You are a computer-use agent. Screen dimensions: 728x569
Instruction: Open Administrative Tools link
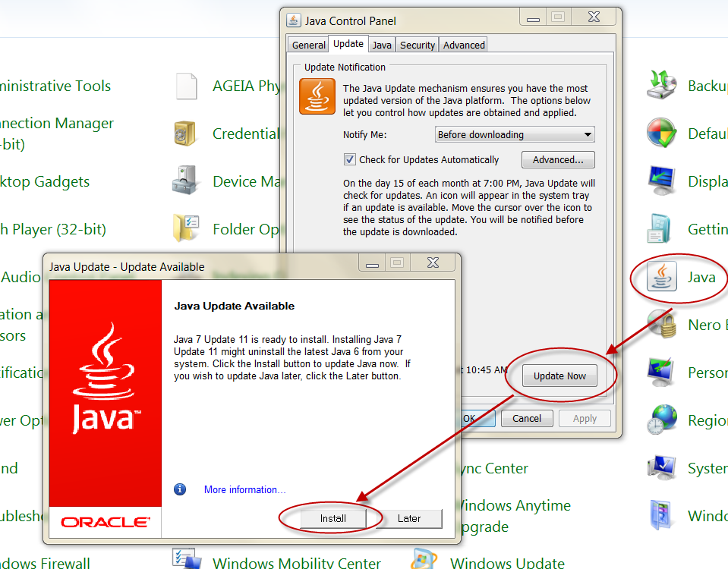click(x=55, y=86)
